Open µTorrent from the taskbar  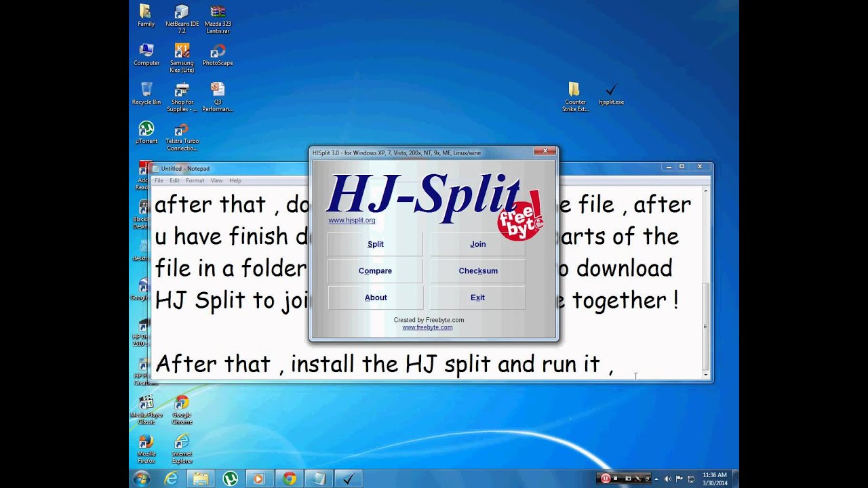coord(230,479)
